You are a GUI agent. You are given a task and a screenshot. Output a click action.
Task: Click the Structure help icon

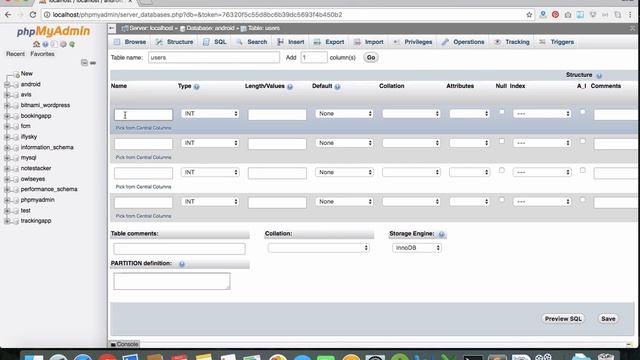599,76
